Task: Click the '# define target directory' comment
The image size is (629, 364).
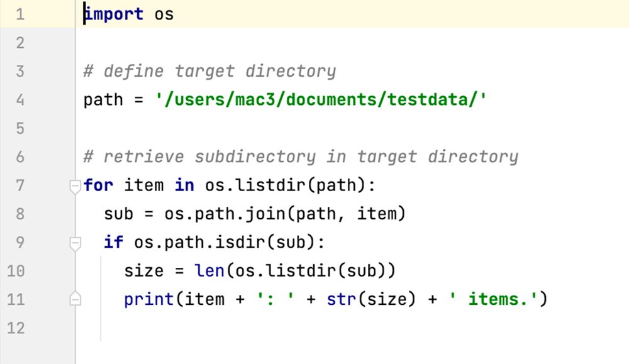Action: 209,71
